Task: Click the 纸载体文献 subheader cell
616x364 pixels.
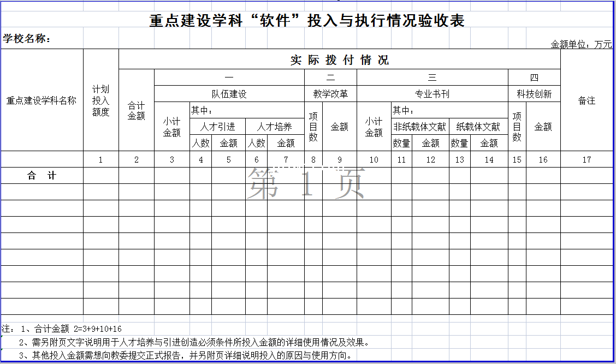Action: coord(478,127)
